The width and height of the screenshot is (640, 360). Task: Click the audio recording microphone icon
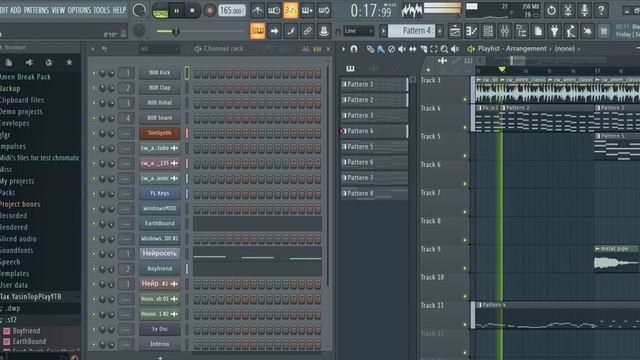pos(584,10)
